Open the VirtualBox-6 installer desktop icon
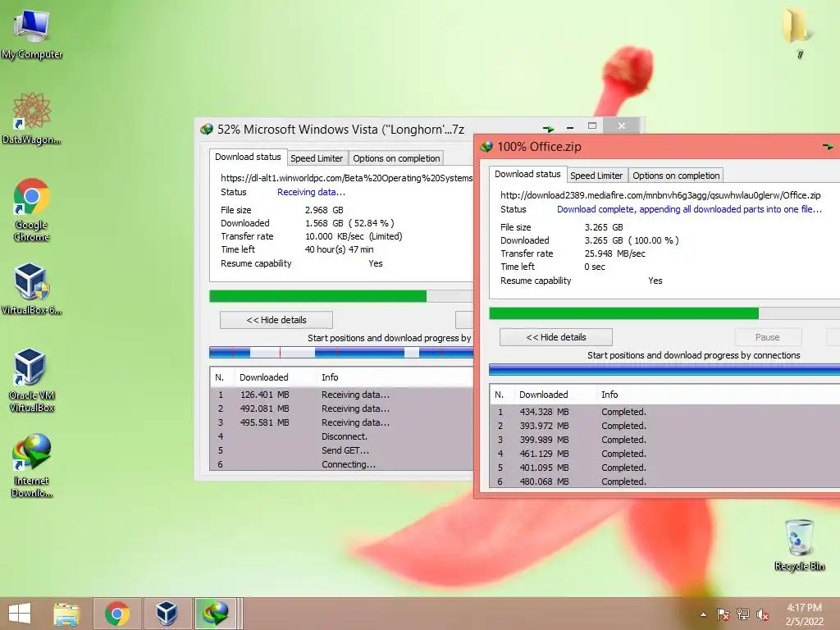Image resolution: width=840 pixels, height=630 pixels. pos(32,288)
